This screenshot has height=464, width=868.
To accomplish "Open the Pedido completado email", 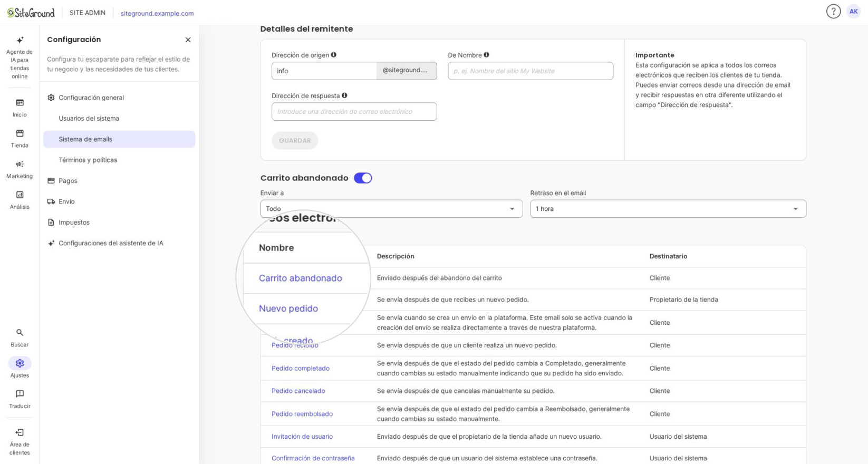I will point(301,368).
